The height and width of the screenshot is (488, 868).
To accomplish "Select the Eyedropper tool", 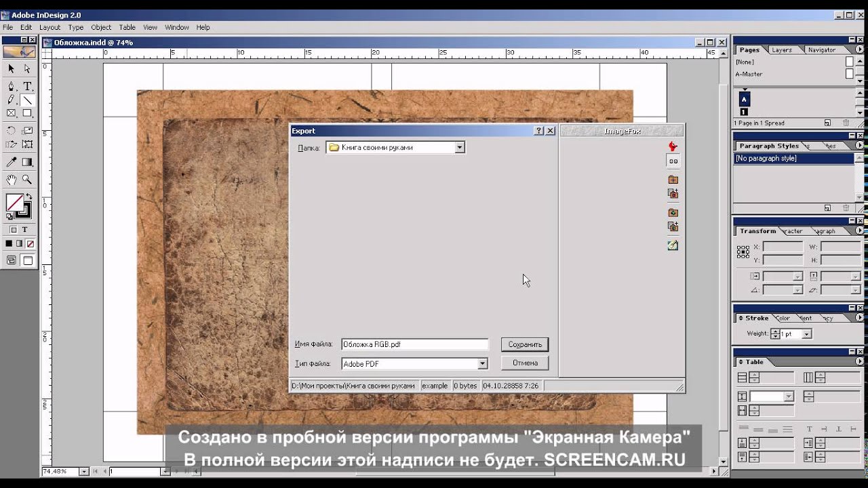I will pyautogui.click(x=11, y=162).
